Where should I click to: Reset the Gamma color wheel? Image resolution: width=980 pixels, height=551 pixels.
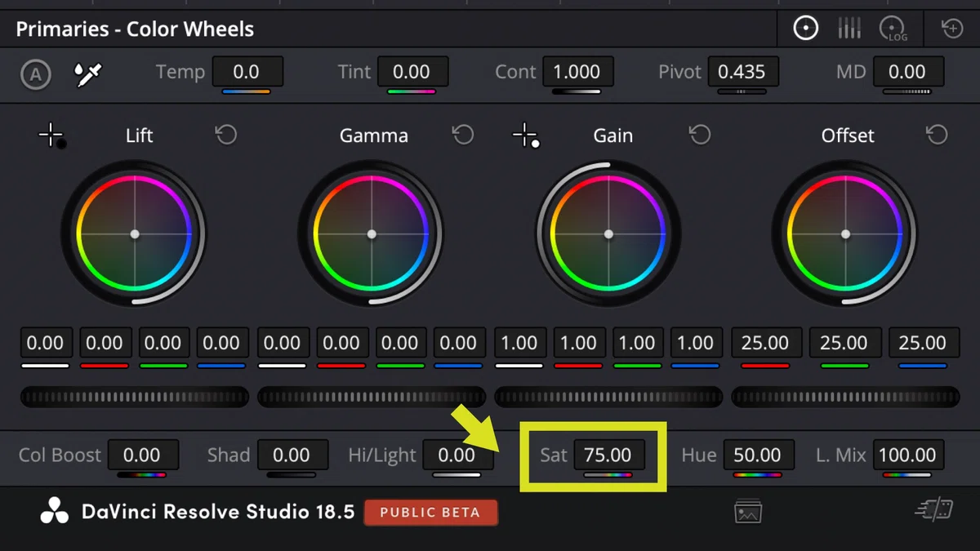(x=463, y=135)
